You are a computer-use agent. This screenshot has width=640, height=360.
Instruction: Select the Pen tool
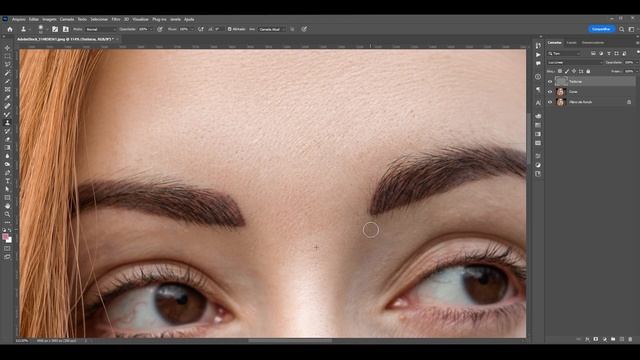pos(7,173)
